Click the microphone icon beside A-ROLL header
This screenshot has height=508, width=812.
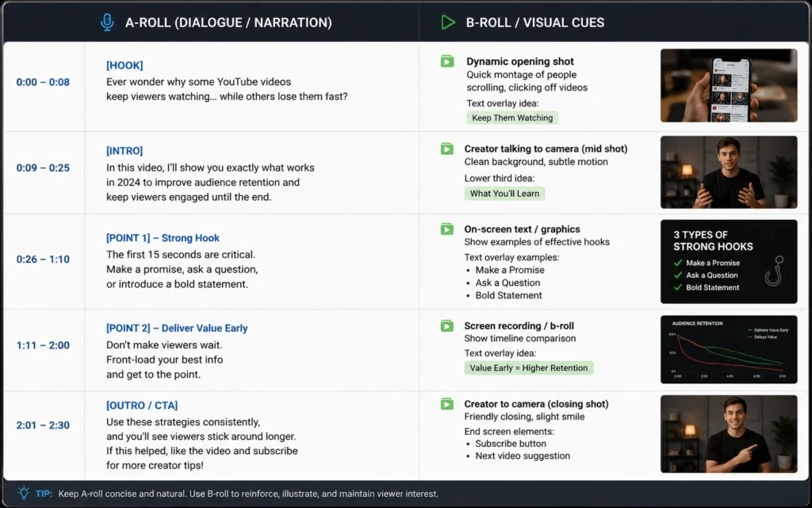point(107,22)
